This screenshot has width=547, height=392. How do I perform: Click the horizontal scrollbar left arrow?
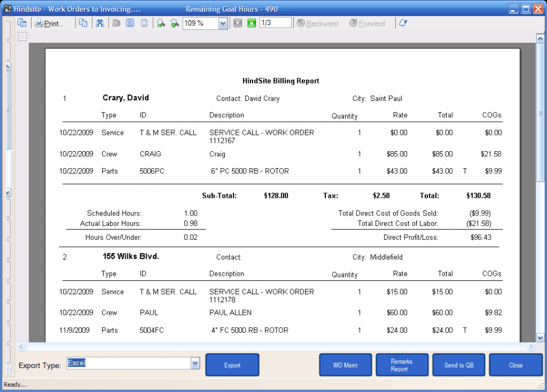pos(21,347)
